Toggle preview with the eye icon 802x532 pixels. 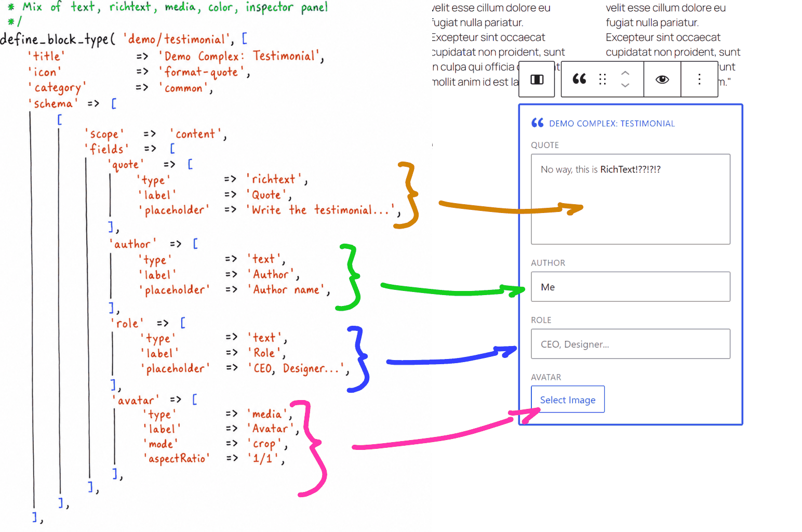[x=662, y=79]
